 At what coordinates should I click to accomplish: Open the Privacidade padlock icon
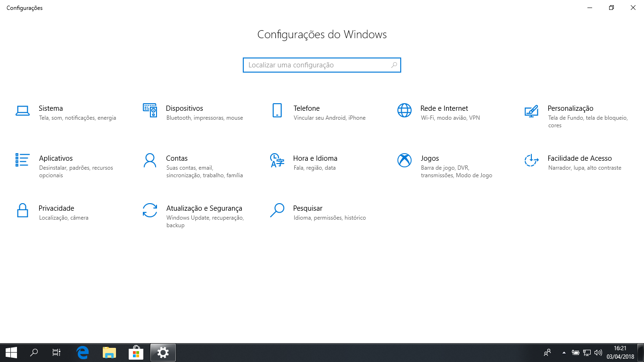tap(23, 210)
